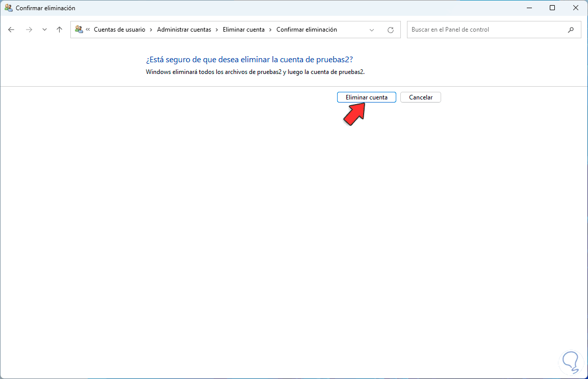Click the help lightbulb icon at bottom right
588x379 pixels.
(x=571, y=362)
